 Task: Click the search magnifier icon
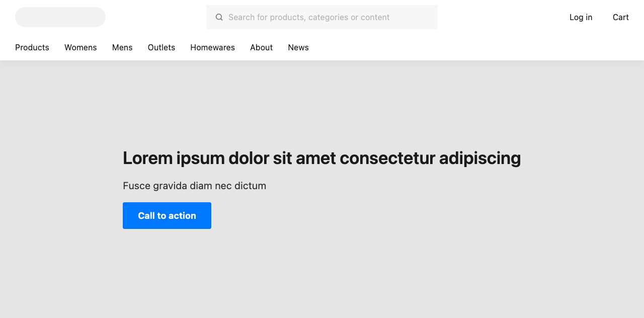click(x=219, y=17)
